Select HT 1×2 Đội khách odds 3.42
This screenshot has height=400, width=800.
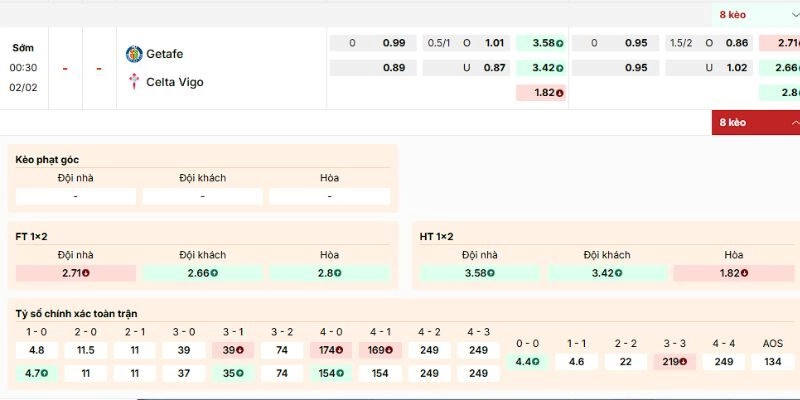click(x=606, y=273)
